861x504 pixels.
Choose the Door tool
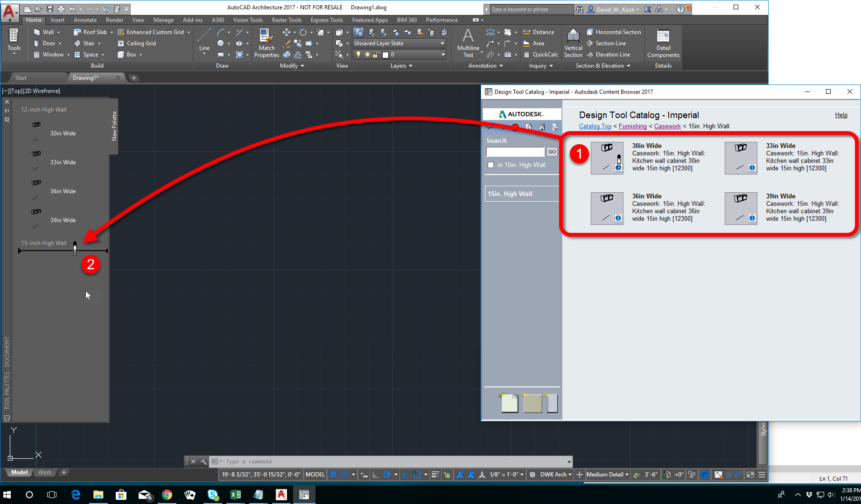[x=45, y=43]
